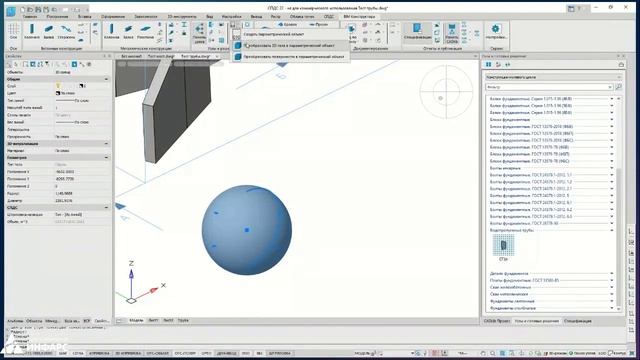Click the navigation compass circle in viewport
640x360 pixels.
click(446, 92)
